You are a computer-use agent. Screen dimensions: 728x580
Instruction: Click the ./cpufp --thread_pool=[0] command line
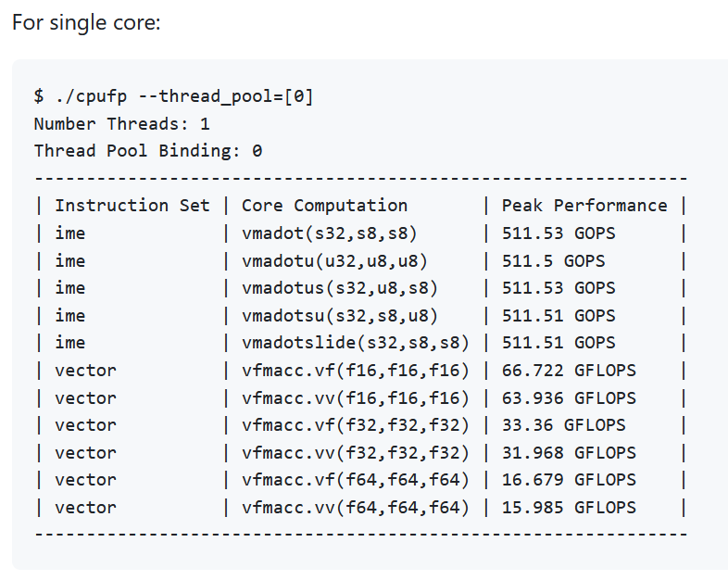(x=173, y=96)
